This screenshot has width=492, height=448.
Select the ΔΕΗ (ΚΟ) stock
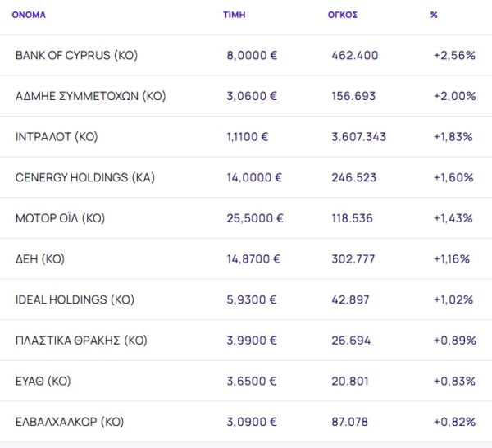click(40, 259)
